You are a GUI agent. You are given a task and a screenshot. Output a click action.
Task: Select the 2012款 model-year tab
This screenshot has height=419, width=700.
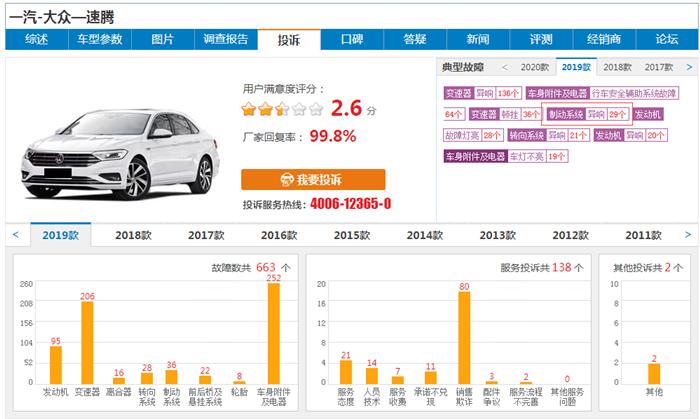(571, 235)
